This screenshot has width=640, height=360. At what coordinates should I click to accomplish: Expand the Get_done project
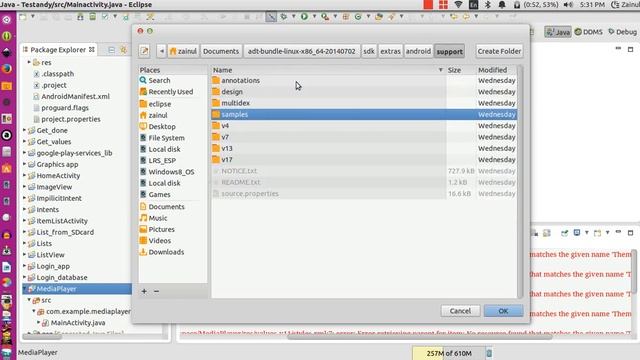pos(24,130)
